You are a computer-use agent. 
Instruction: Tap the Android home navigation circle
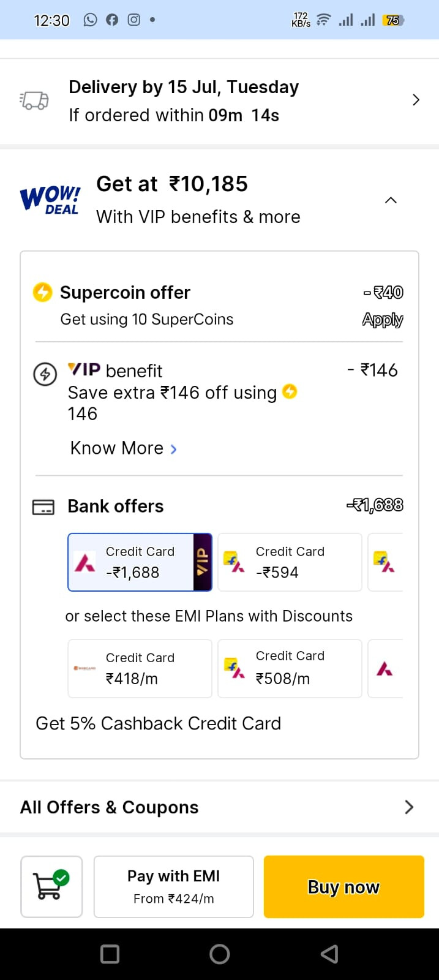(x=219, y=954)
